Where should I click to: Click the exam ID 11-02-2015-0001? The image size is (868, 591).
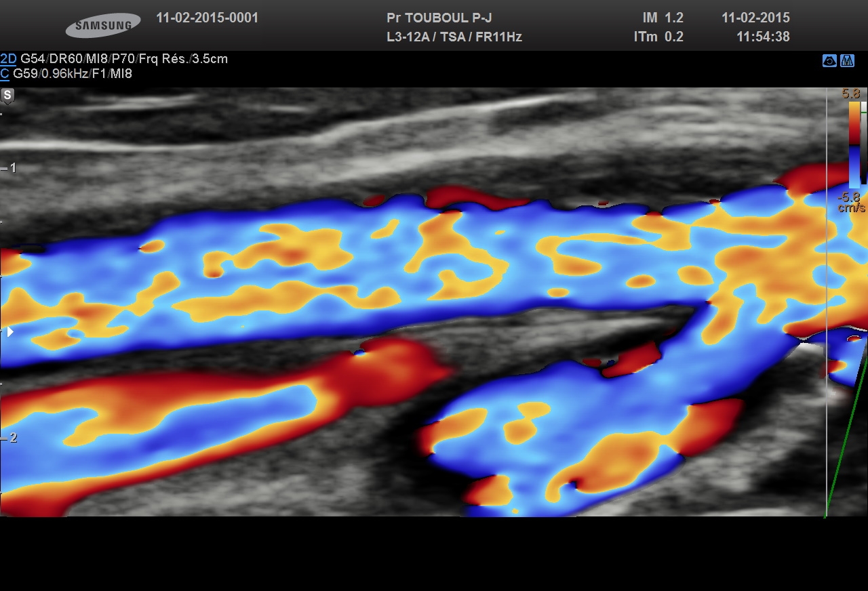pyautogui.click(x=207, y=18)
